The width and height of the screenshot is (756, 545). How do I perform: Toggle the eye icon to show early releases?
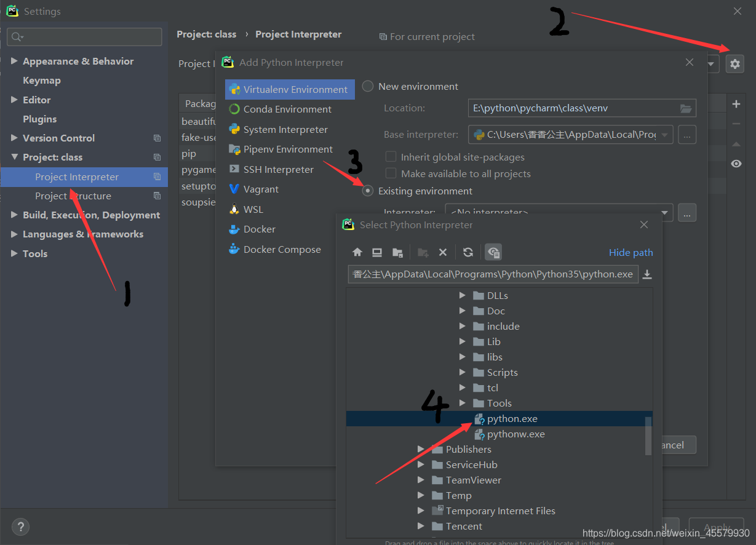(736, 164)
